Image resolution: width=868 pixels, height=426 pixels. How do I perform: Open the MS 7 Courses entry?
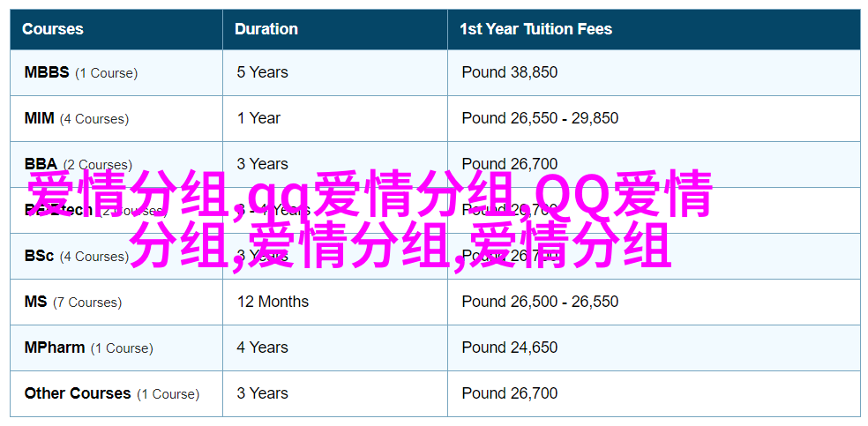pos(73,302)
